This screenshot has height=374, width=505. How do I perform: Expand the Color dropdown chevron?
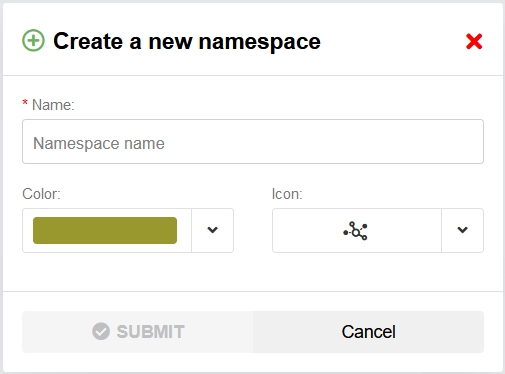213,230
